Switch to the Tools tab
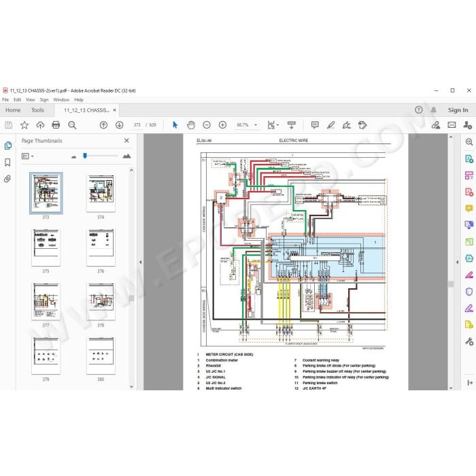 click(x=37, y=110)
